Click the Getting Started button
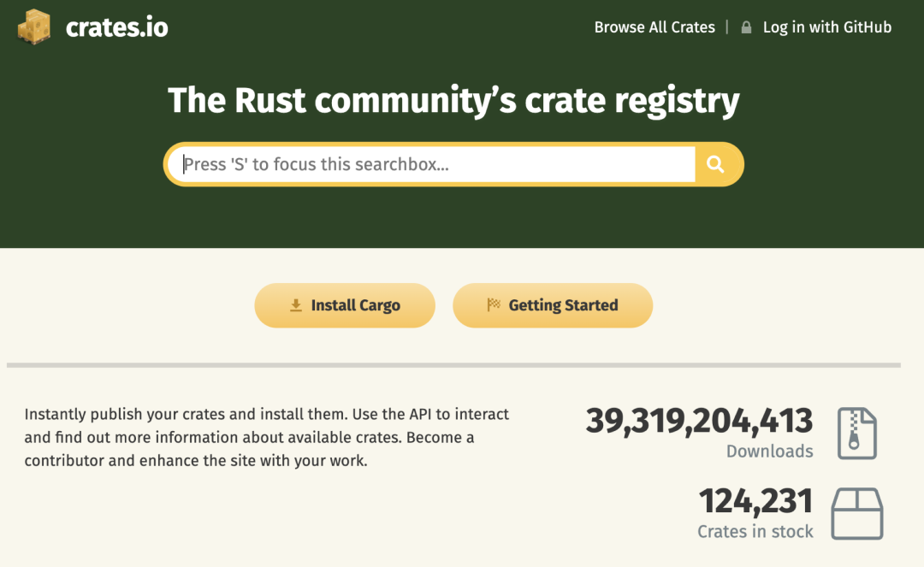Image resolution: width=924 pixels, height=567 pixels. 553,304
